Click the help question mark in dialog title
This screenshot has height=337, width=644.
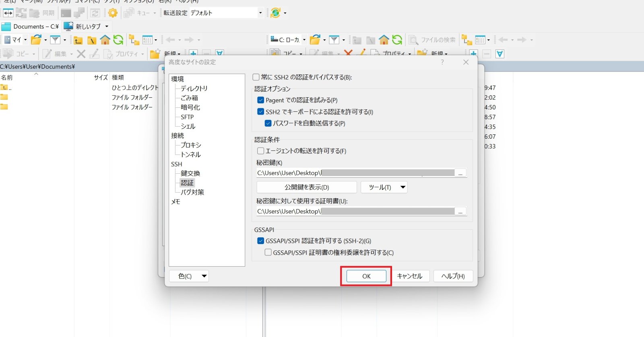(x=442, y=62)
